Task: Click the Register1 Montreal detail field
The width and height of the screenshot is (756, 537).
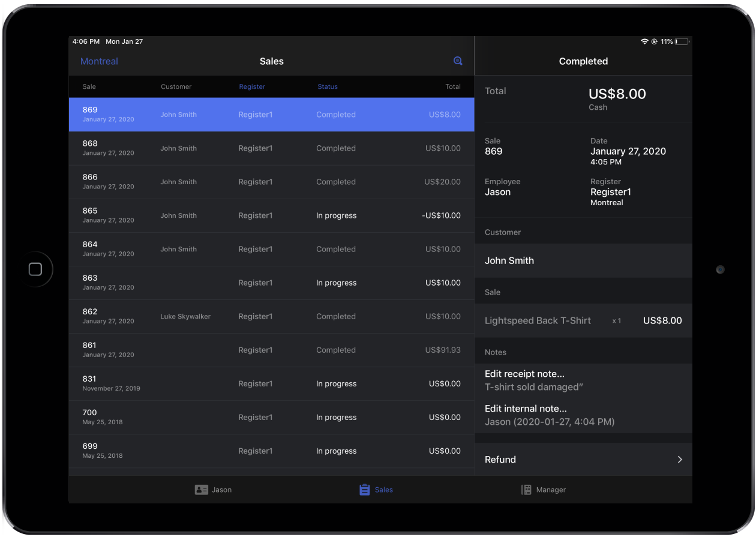Action: point(611,192)
